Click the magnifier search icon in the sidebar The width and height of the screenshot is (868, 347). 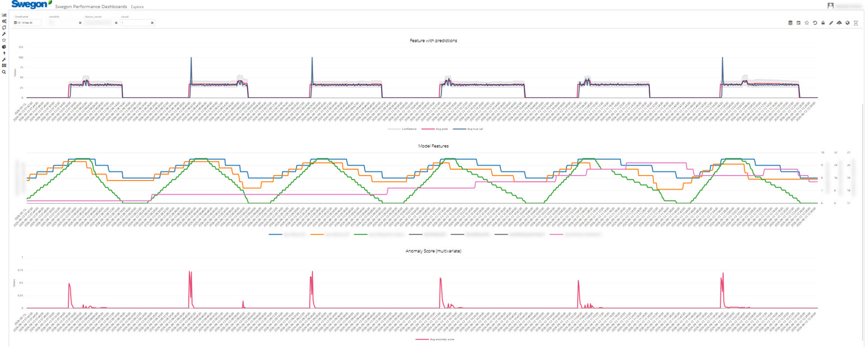coord(4,72)
